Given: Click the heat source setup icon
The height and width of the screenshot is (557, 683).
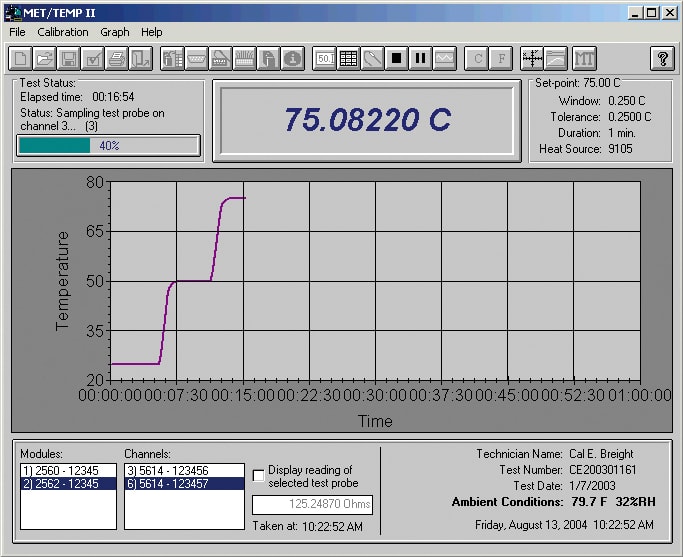Looking at the screenshot, I should click(172, 58).
